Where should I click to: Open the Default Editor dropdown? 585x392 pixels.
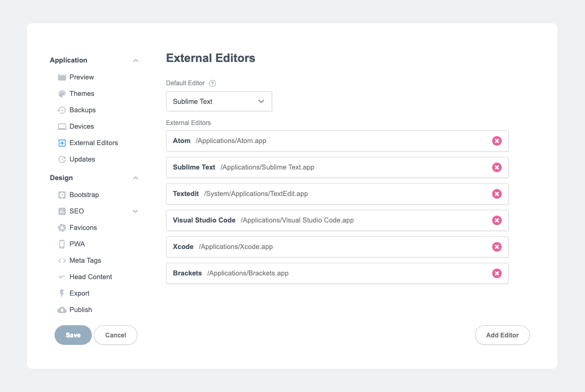(x=219, y=101)
